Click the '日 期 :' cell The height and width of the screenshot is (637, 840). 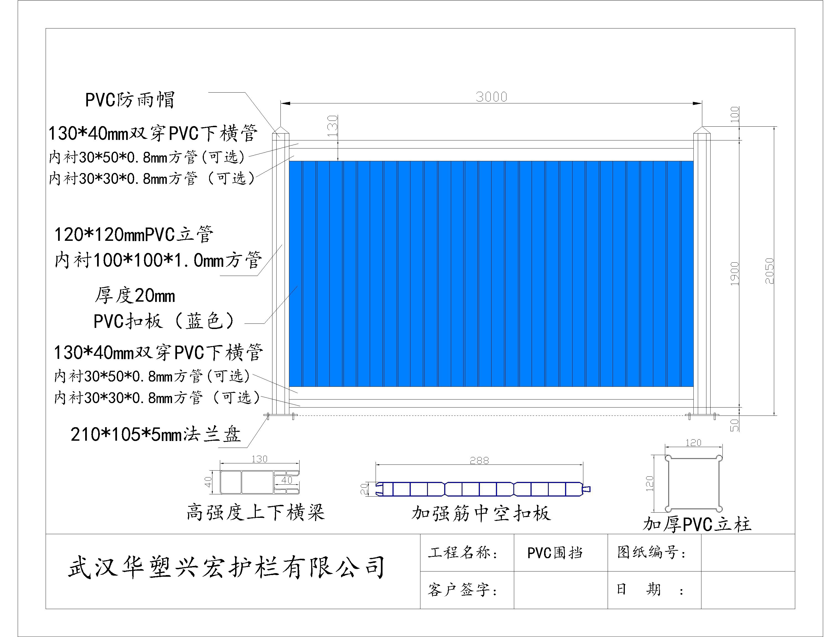654,590
